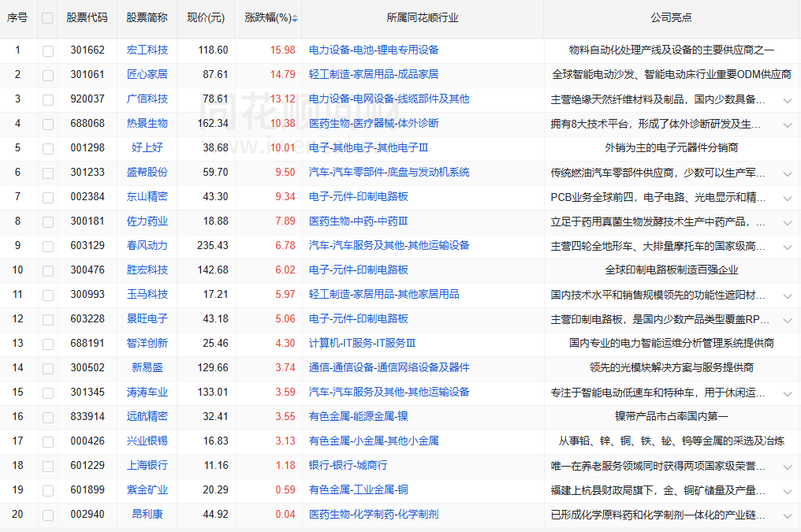Open stock link 紫金矿业
This screenshot has width=801, height=532.
(x=147, y=490)
